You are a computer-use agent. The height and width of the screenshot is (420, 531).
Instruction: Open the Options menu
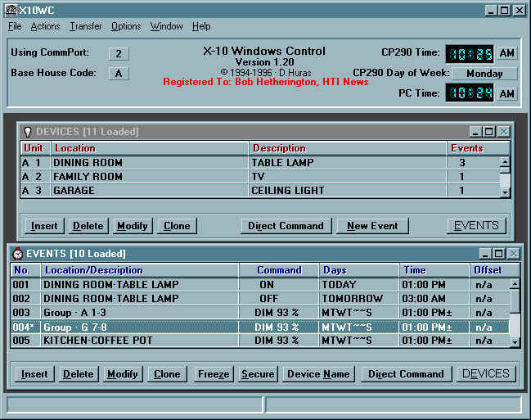(x=126, y=26)
